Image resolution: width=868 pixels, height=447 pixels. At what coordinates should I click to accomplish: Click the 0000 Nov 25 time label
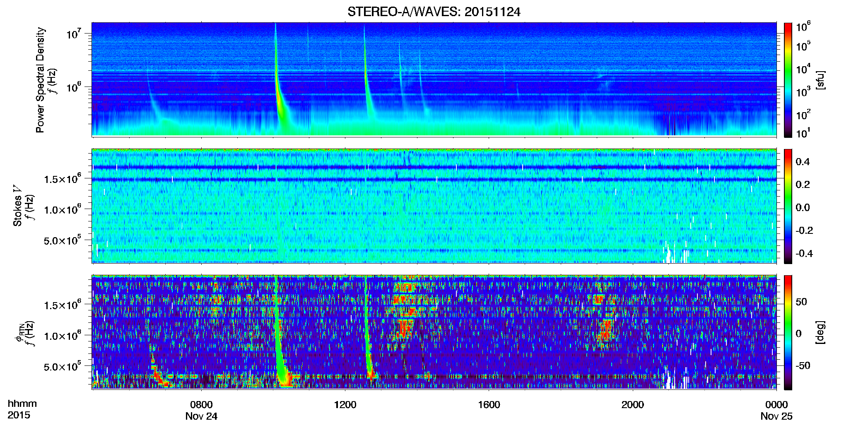776,410
